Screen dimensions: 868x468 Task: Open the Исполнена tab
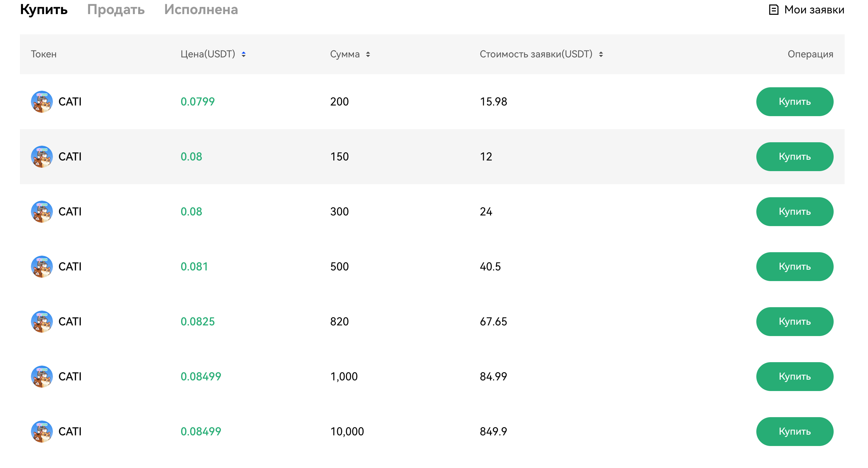point(201,10)
